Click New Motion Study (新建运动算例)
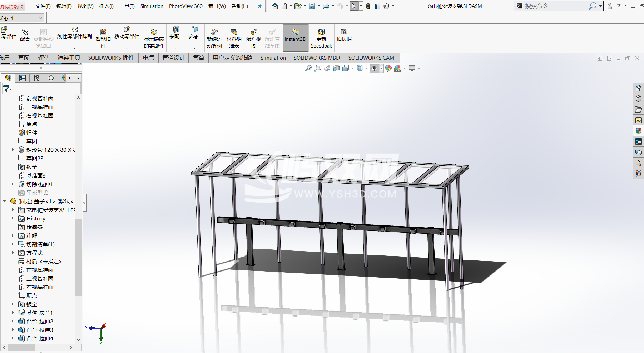Screen dimensions: 644x353 [x=214, y=38]
